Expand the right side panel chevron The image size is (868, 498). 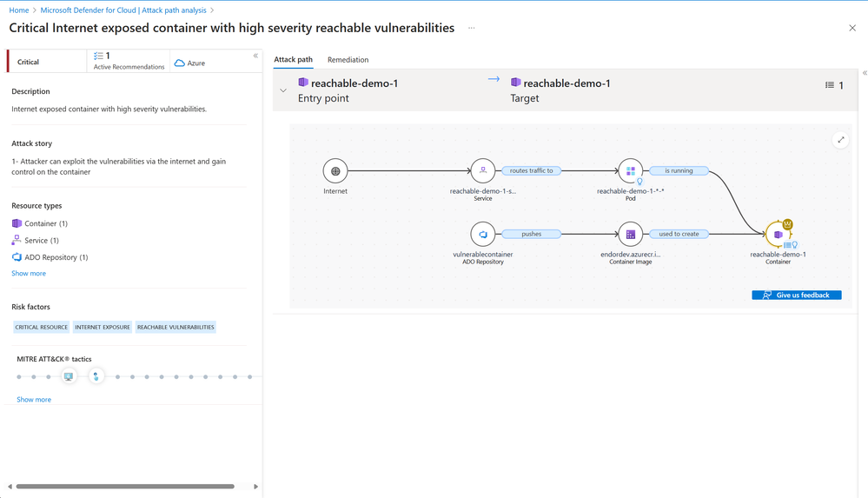coord(865,72)
